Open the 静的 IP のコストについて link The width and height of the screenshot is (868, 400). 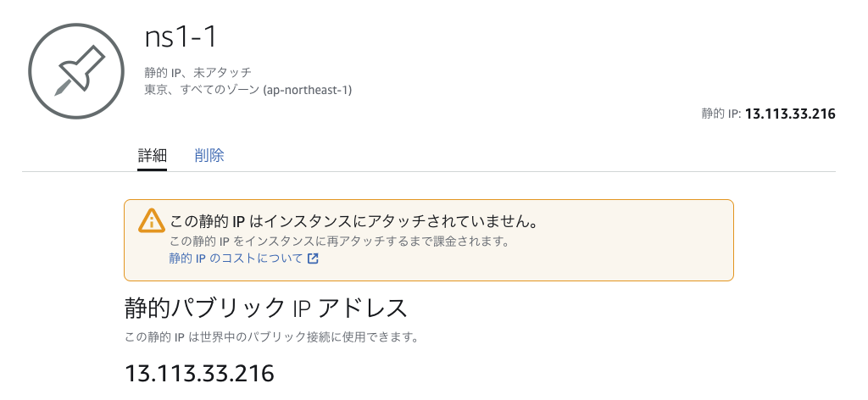coord(236,258)
